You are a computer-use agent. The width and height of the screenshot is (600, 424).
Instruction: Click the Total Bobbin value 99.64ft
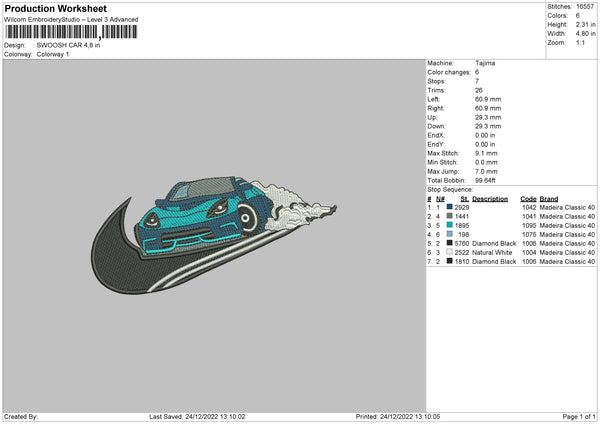click(485, 180)
